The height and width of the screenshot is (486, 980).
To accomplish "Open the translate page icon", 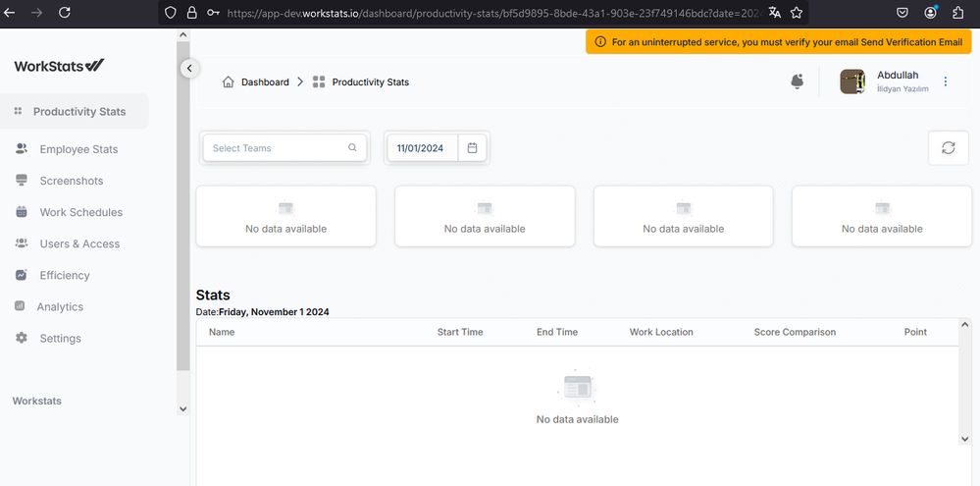I will [x=774, y=13].
